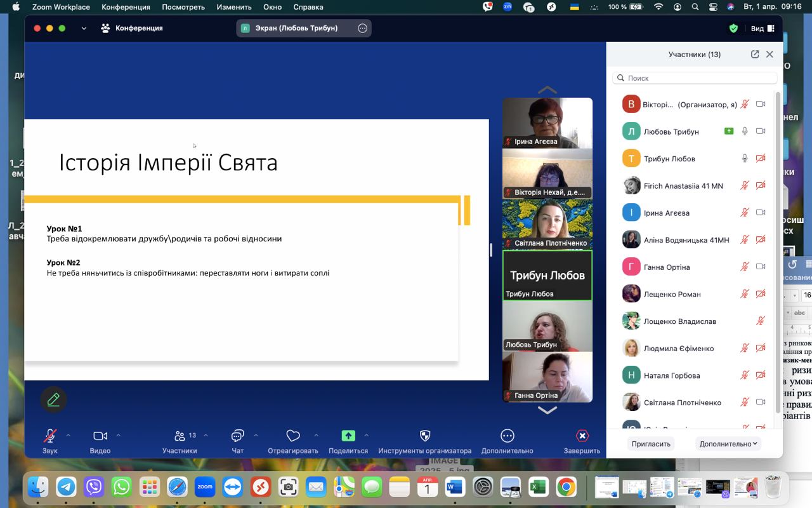Click the Invite button
Image resolution: width=812 pixels, height=508 pixels.
coord(651,444)
